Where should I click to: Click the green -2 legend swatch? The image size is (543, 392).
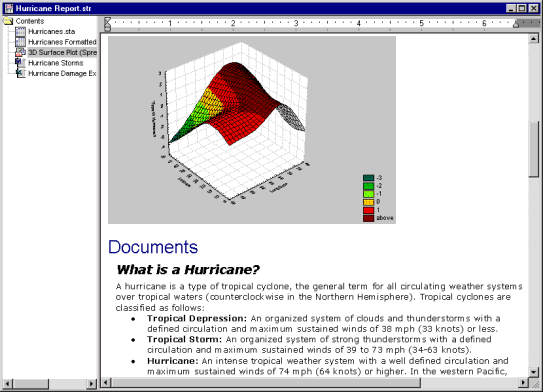click(x=368, y=186)
